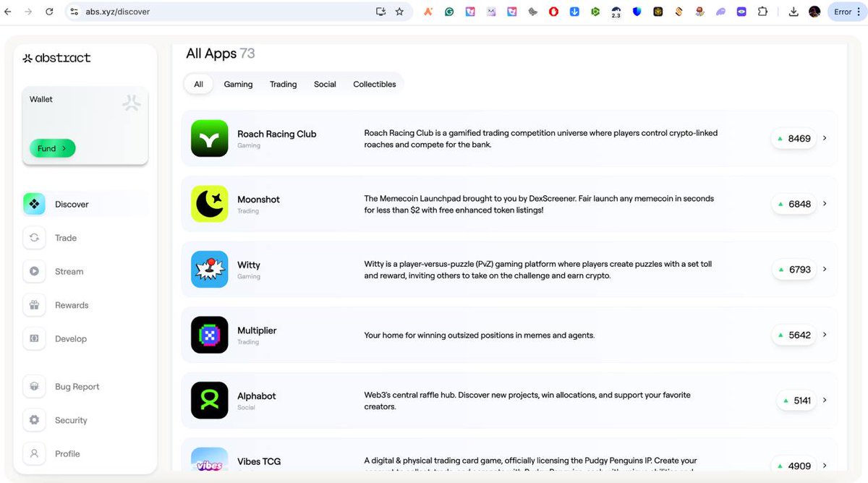Open the browser profile avatar
This screenshot has height=483, width=868.
click(814, 12)
